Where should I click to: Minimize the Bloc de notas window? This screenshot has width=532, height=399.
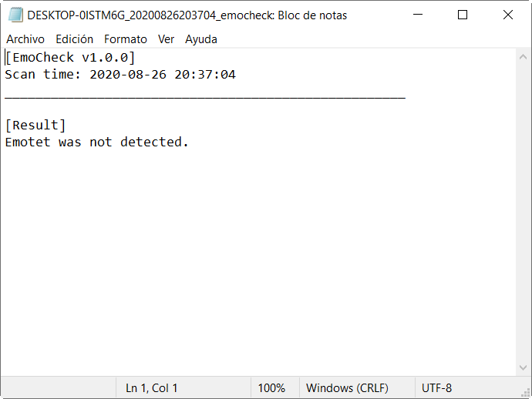point(418,15)
